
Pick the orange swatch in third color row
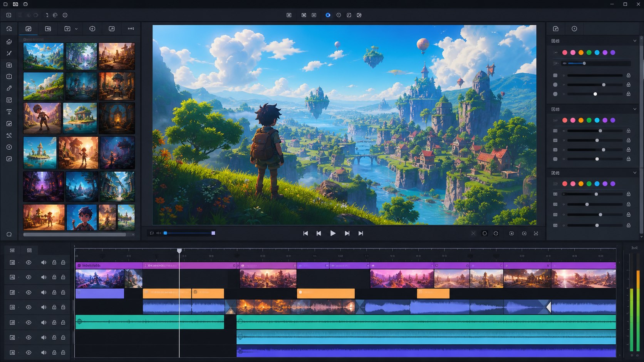581,184
